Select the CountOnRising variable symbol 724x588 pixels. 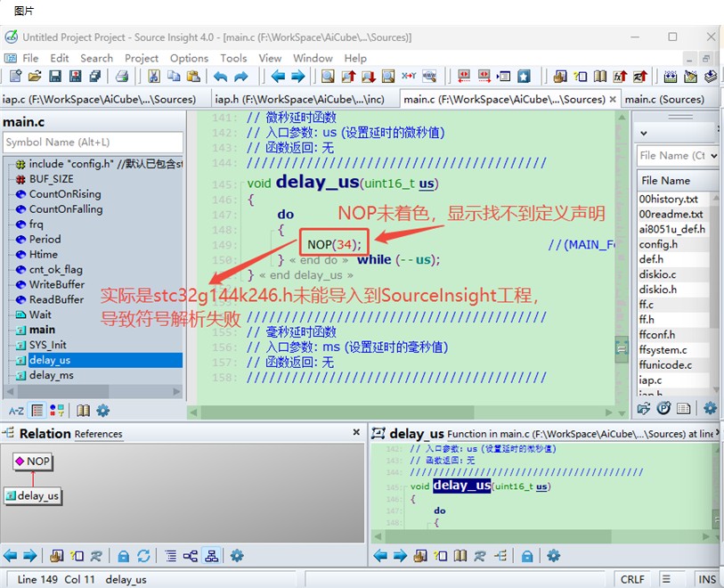click(65, 194)
